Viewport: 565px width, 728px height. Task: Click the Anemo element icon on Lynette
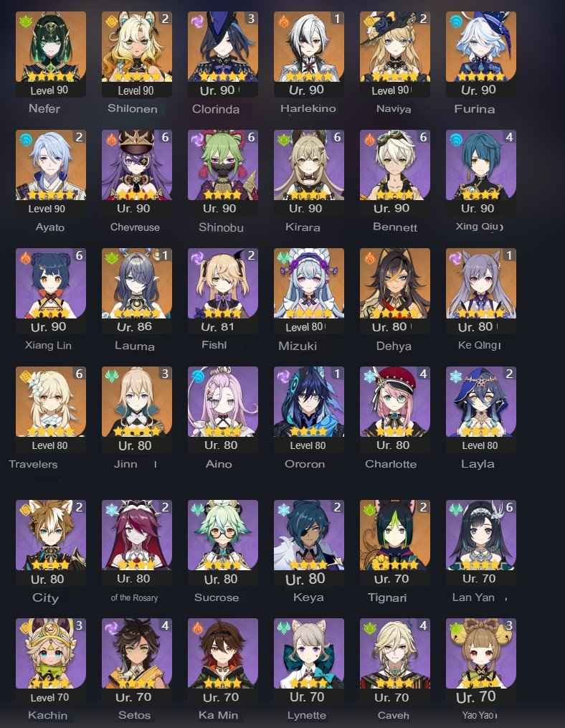pyautogui.click(x=283, y=628)
